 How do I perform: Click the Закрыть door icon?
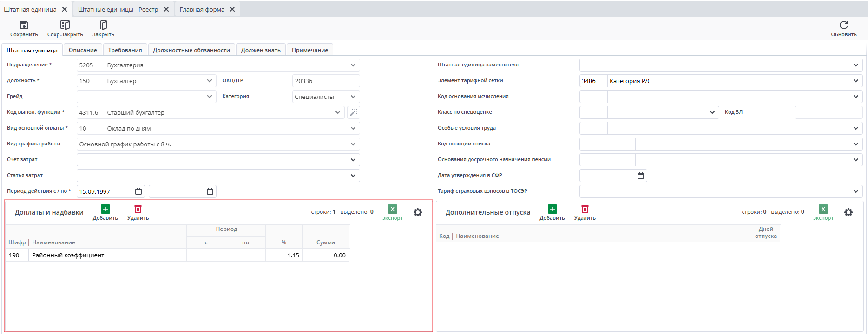pyautogui.click(x=103, y=25)
